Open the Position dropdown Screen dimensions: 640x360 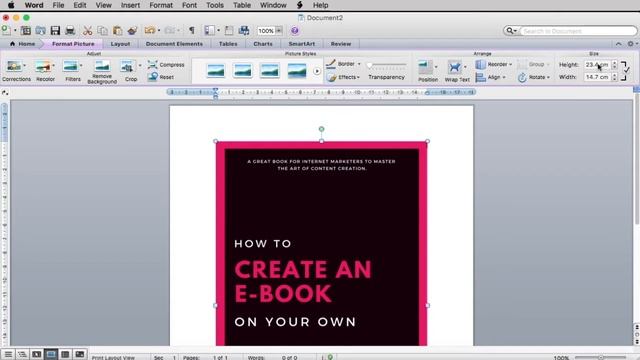(427, 71)
